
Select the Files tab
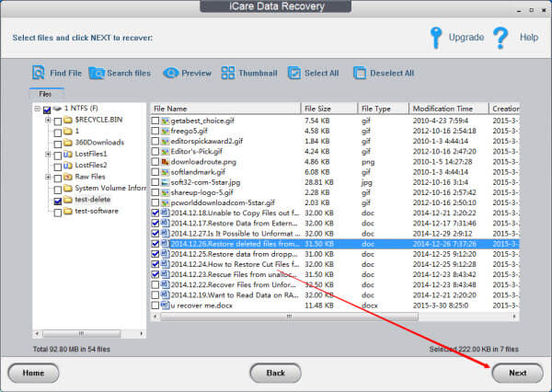pyautogui.click(x=45, y=94)
